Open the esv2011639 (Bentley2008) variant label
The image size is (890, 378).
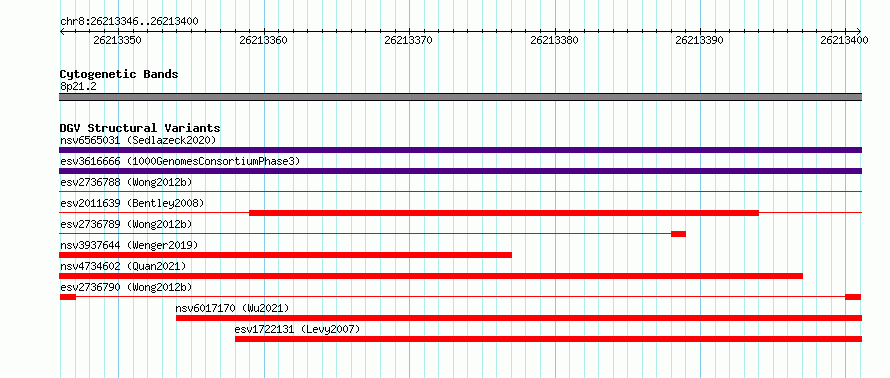pos(132,203)
